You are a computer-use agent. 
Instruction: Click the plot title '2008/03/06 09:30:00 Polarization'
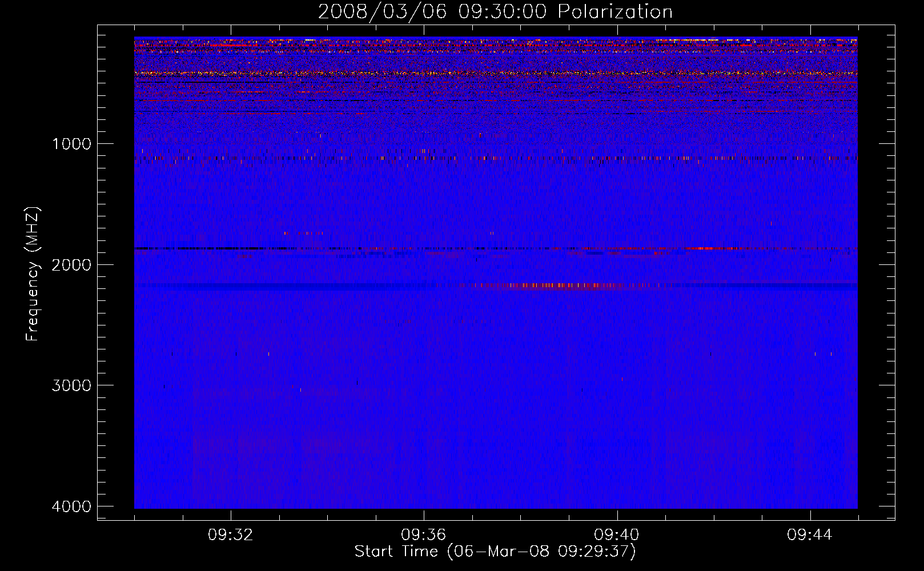(495, 11)
